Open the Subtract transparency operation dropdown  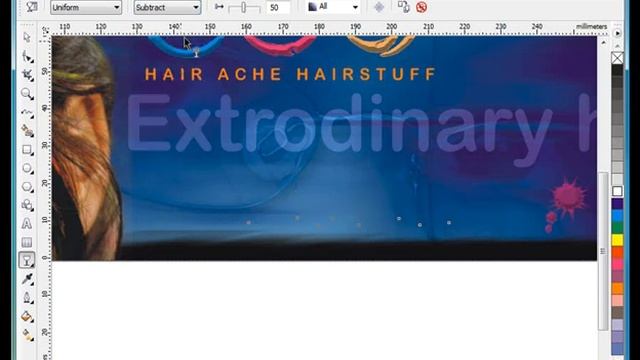point(167,7)
